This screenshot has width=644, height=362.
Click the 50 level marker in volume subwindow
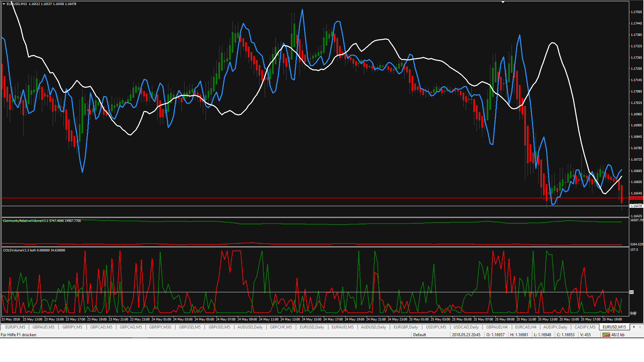(x=632, y=292)
